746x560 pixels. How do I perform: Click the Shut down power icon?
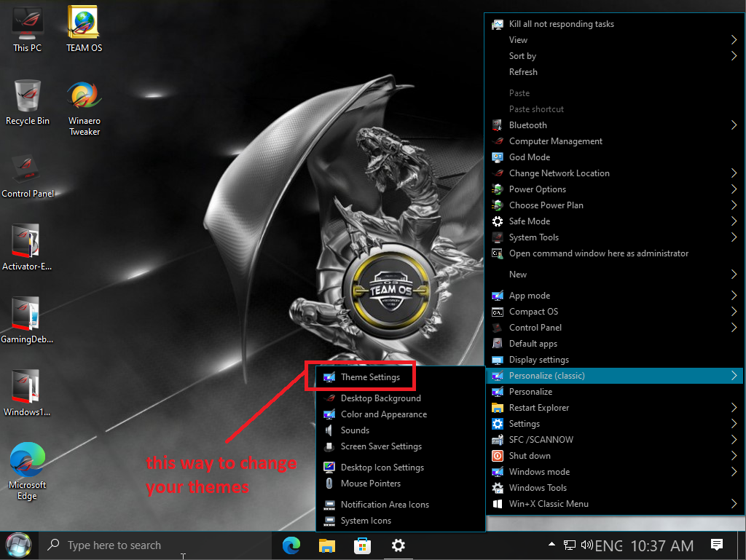(497, 456)
